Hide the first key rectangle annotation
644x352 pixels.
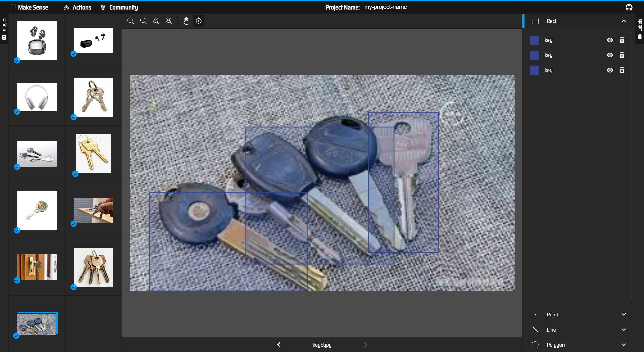(x=610, y=40)
